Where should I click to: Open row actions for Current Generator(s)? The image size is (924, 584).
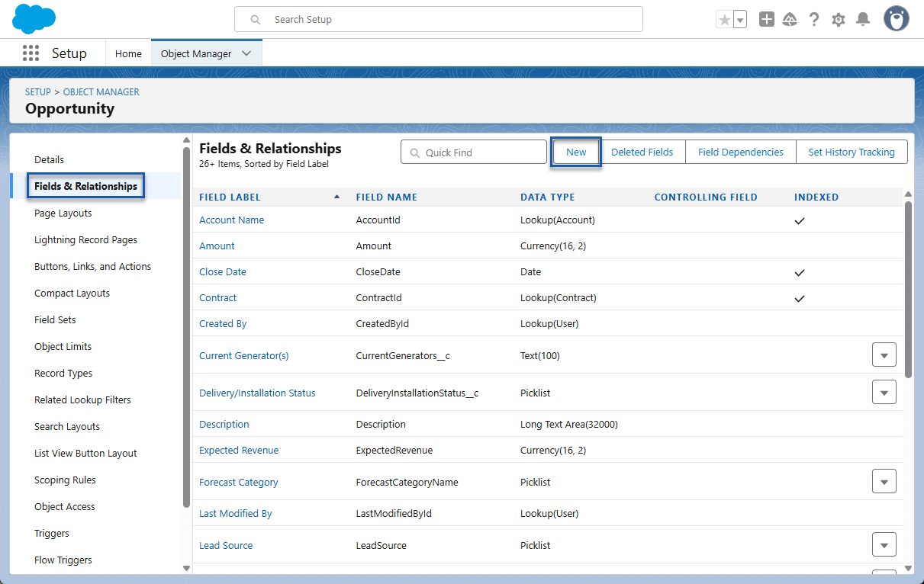pyautogui.click(x=884, y=355)
